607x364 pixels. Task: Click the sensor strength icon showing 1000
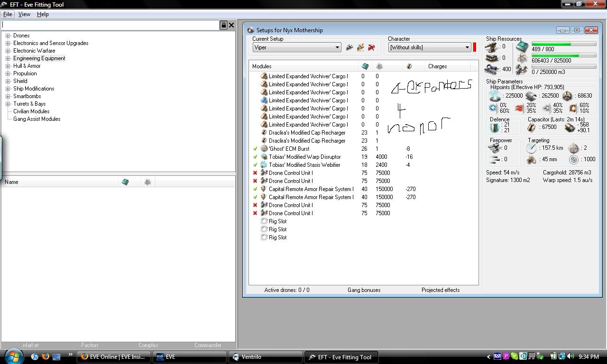click(x=573, y=160)
